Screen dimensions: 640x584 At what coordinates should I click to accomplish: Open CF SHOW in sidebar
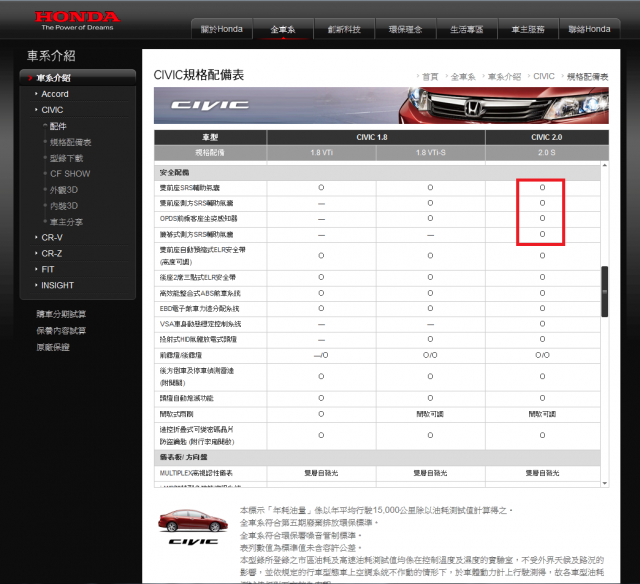point(70,174)
